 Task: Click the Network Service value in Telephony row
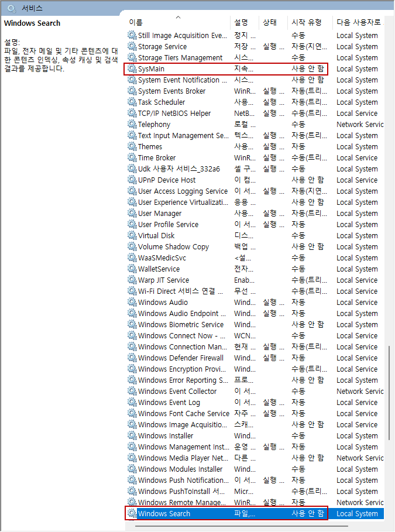[360, 125]
